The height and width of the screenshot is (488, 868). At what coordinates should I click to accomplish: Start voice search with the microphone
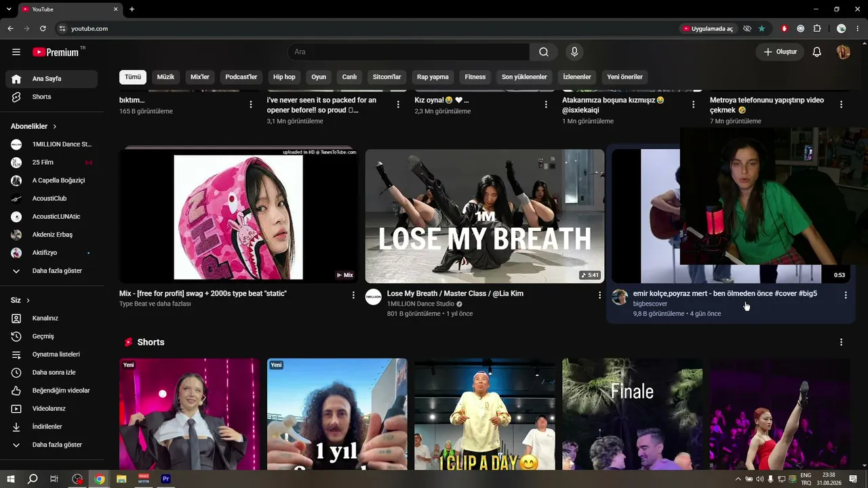[574, 52]
